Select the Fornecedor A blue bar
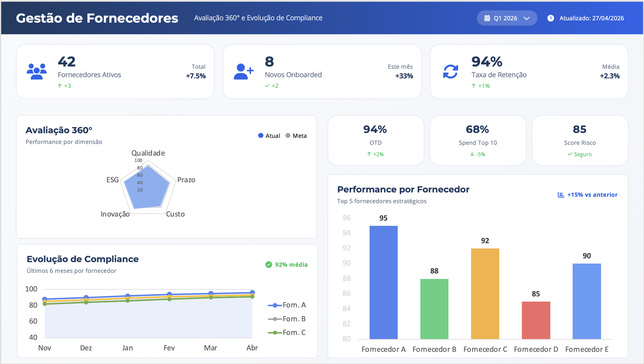Image resolution: width=644 pixels, height=364 pixels. tap(383, 282)
